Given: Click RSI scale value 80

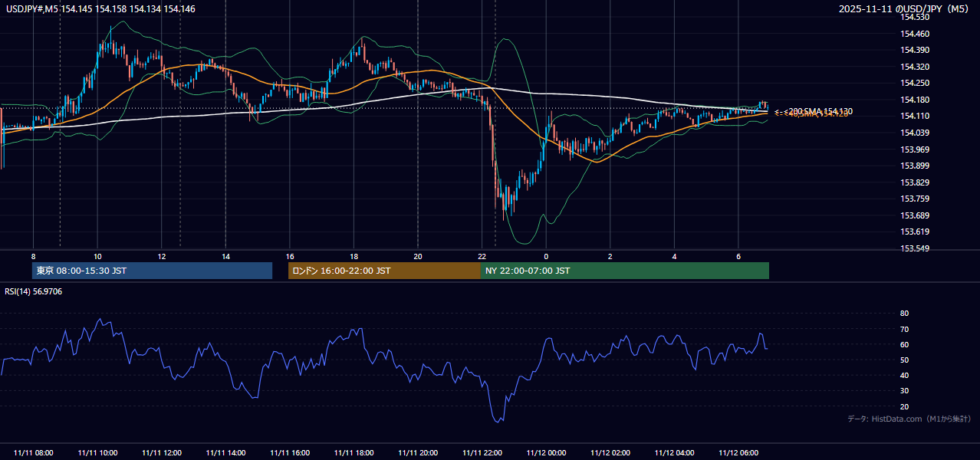Looking at the screenshot, I should [904, 314].
